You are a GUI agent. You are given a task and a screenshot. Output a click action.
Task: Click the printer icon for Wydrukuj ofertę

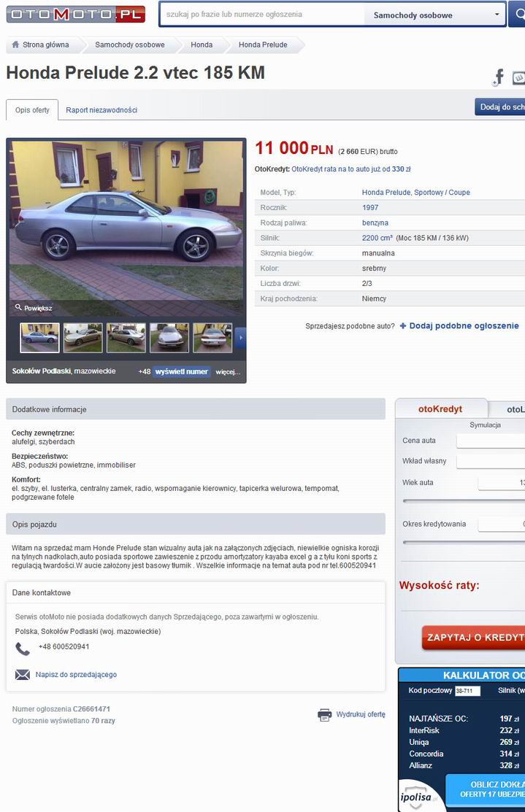[x=324, y=715]
